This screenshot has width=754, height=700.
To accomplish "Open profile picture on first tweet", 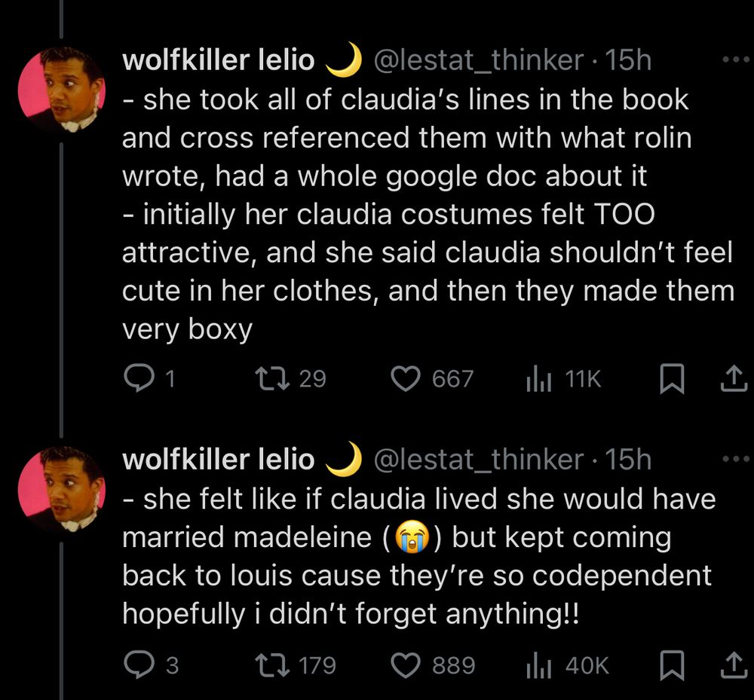I will 61,90.
